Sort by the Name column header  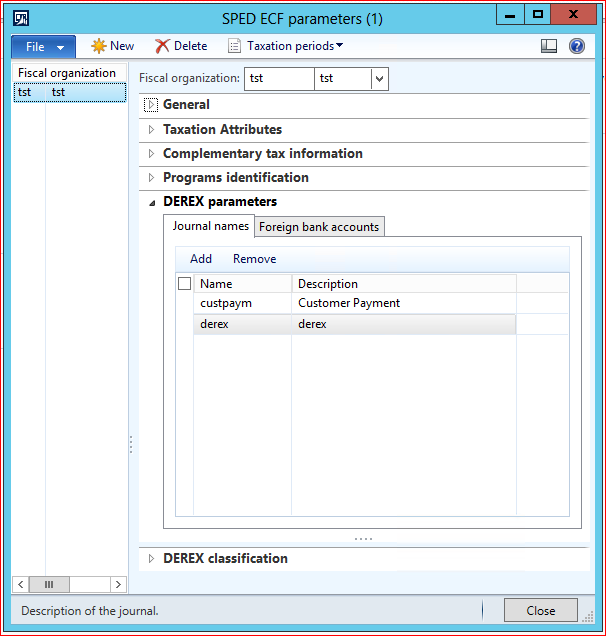point(243,284)
